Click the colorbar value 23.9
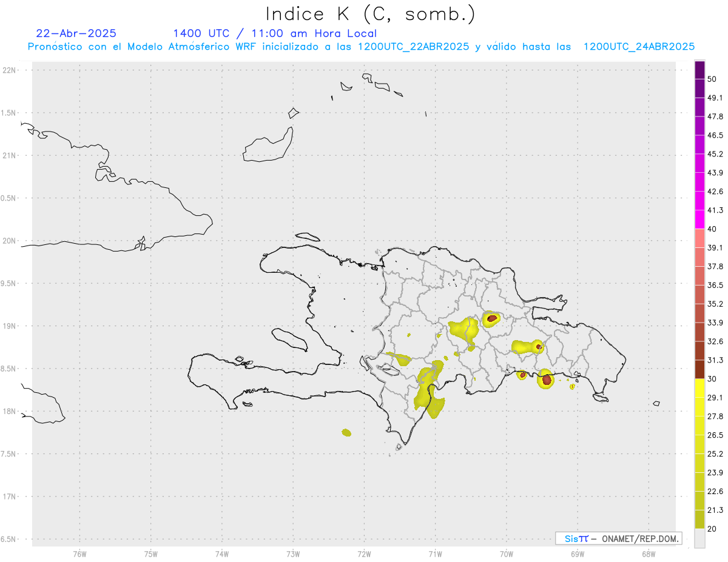Viewport: 728px width, 562px height. (x=715, y=472)
